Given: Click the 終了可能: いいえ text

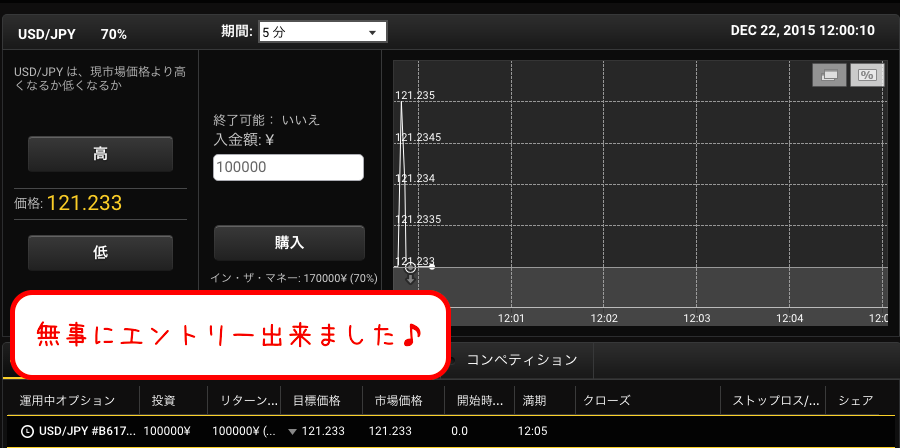Looking at the screenshot, I should [x=266, y=120].
